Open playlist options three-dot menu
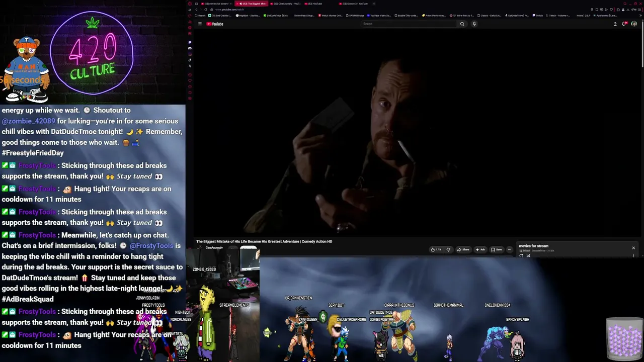 (633, 255)
